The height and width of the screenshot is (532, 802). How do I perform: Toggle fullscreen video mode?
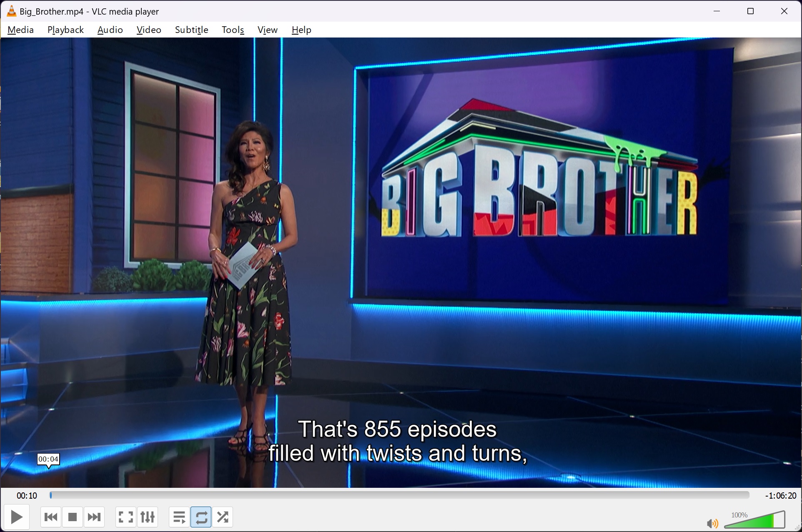click(125, 517)
